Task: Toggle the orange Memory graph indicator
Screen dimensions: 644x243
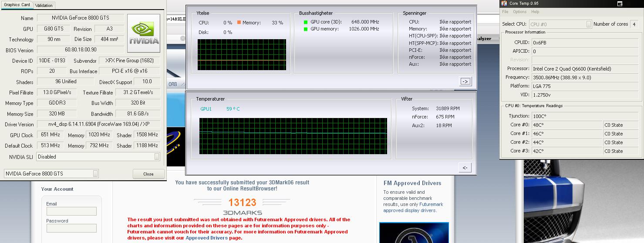Action: (239, 22)
